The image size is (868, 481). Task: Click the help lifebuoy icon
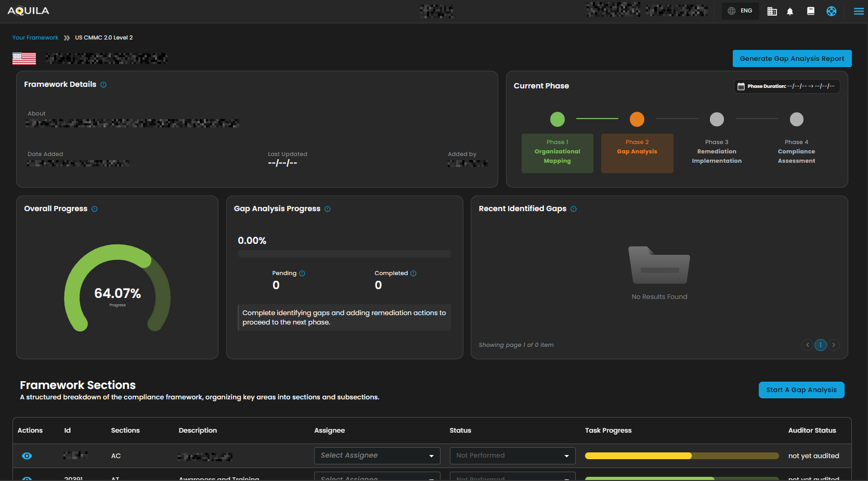(x=831, y=11)
